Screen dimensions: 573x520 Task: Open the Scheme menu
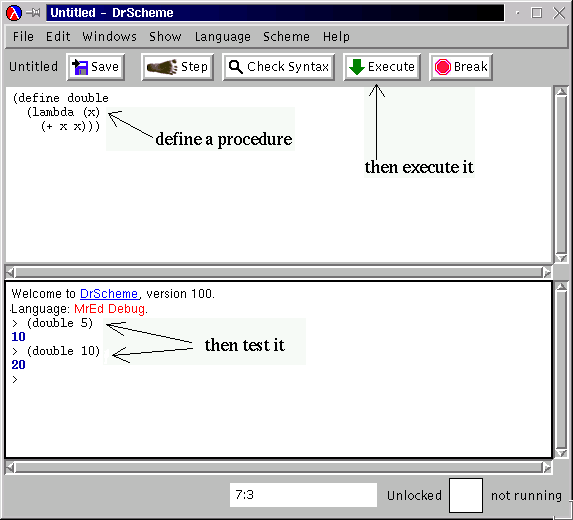(x=286, y=37)
